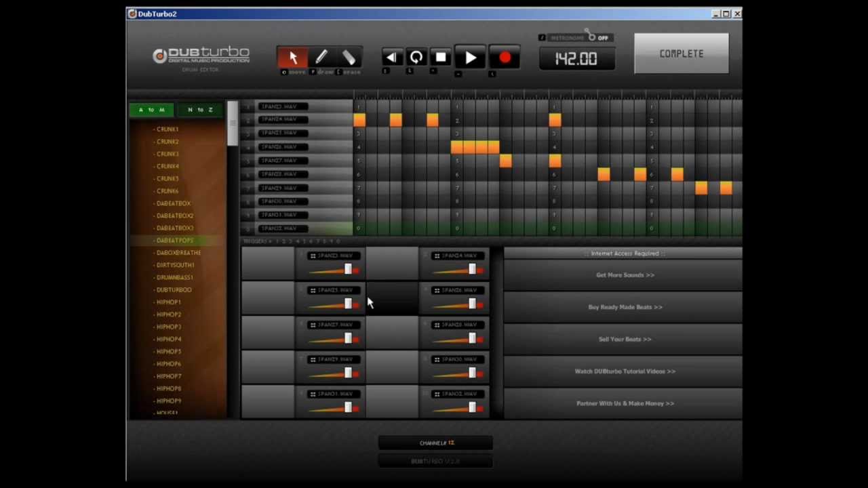Open sample grid icon for SPAN26.WAV channel

point(437,290)
